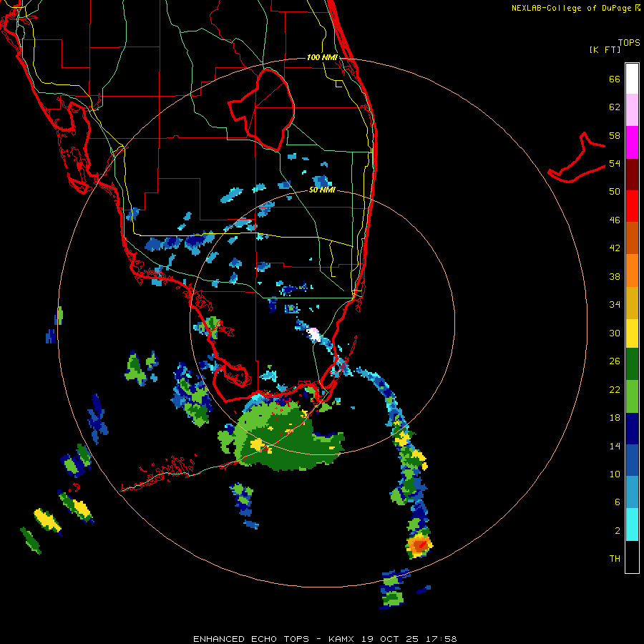
Task: Click the legend value 66
Action: tap(615, 79)
